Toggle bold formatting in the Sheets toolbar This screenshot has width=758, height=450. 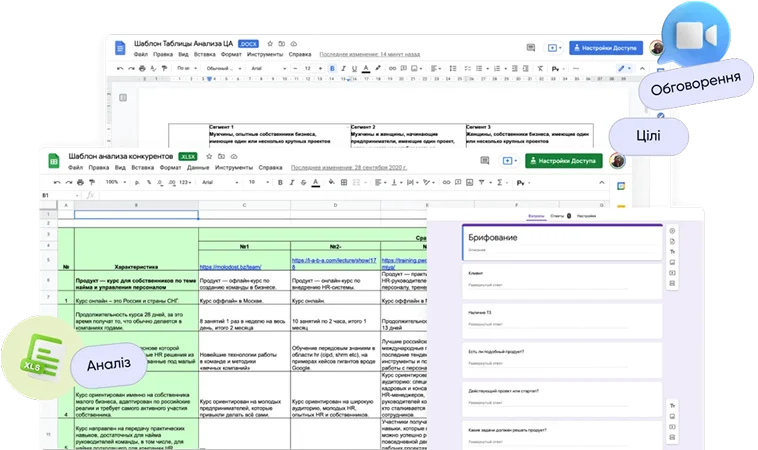[x=281, y=183]
